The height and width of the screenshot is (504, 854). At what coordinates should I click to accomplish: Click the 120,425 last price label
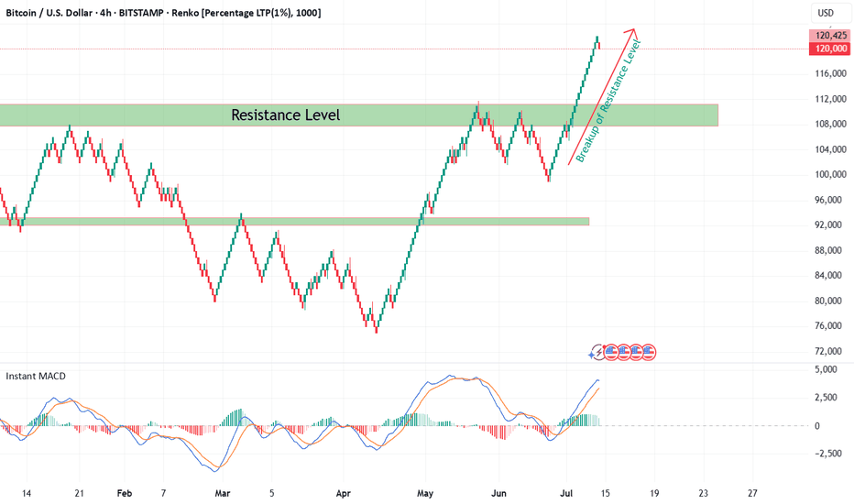click(830, 36)
